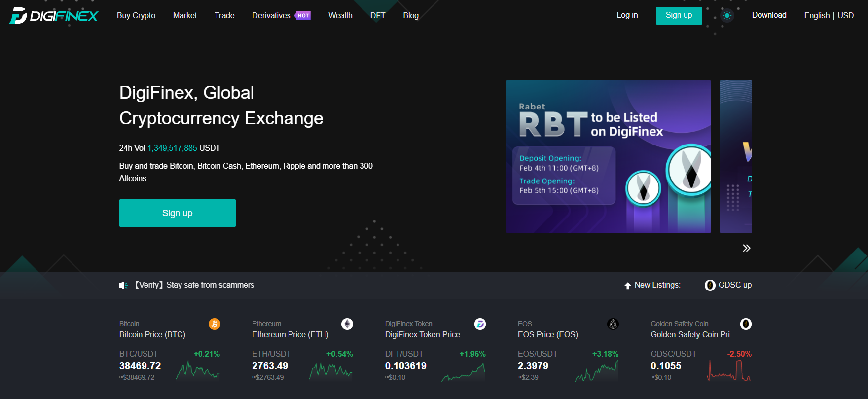
Task: Click the DFT/USDT pair label
Action: pyautogui.click(x=404, y=354)
